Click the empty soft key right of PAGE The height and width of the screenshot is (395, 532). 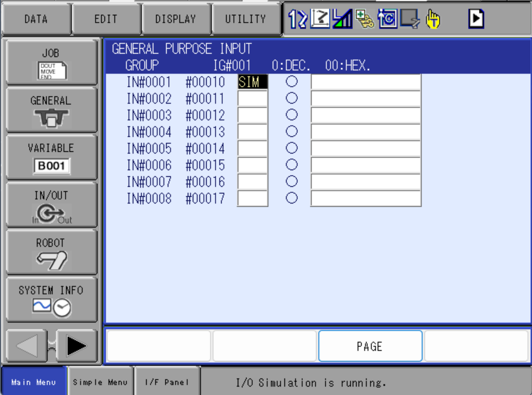pos(476,346)
